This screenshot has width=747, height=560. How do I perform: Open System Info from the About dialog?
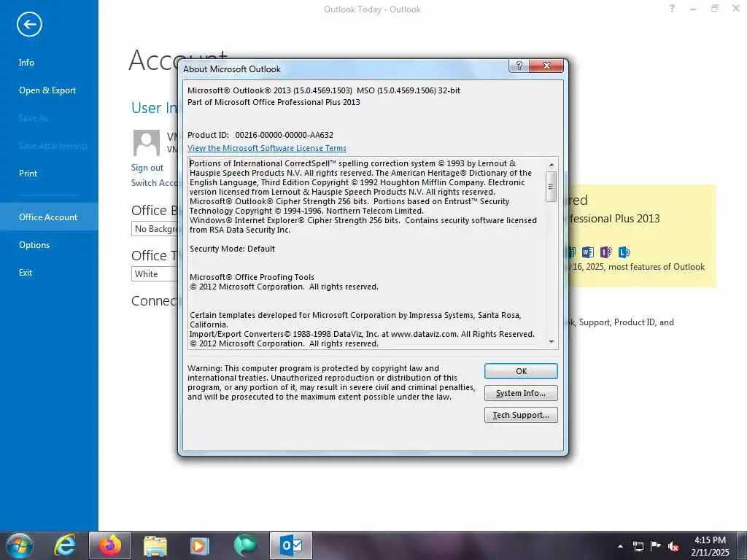pyautogui.click(x=521, y=393)
